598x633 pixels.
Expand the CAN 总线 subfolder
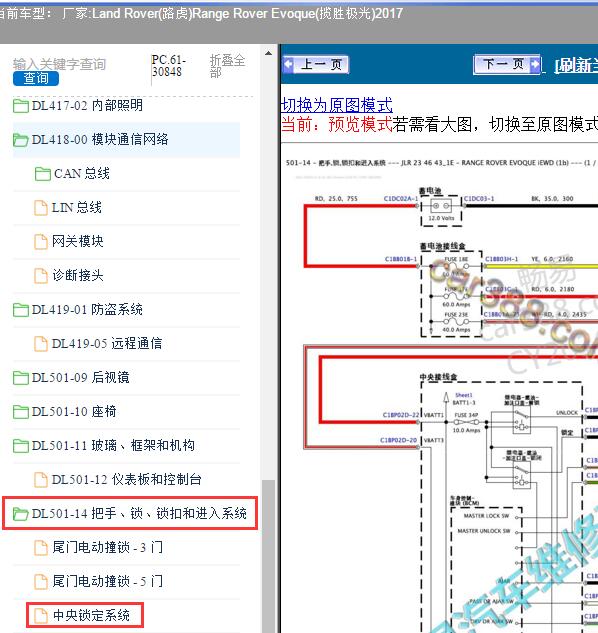pos(82,174)
